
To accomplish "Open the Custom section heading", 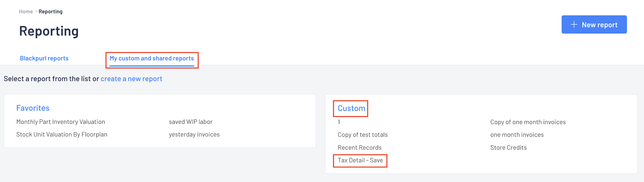I will pyautogui.click(x=351, y=108).
